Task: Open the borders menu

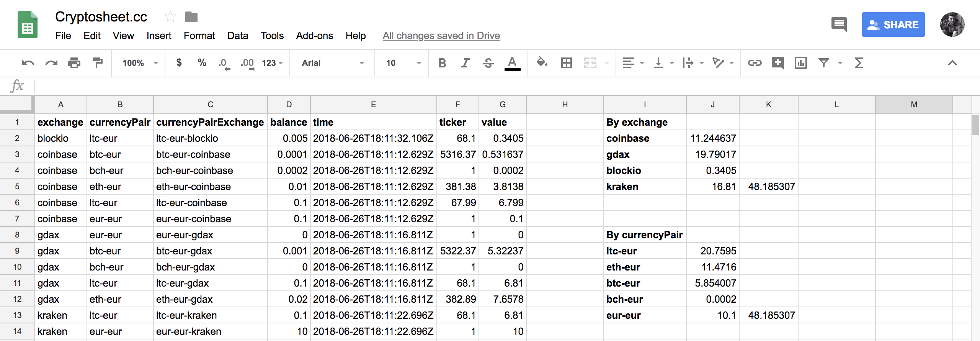Action: 566,63
